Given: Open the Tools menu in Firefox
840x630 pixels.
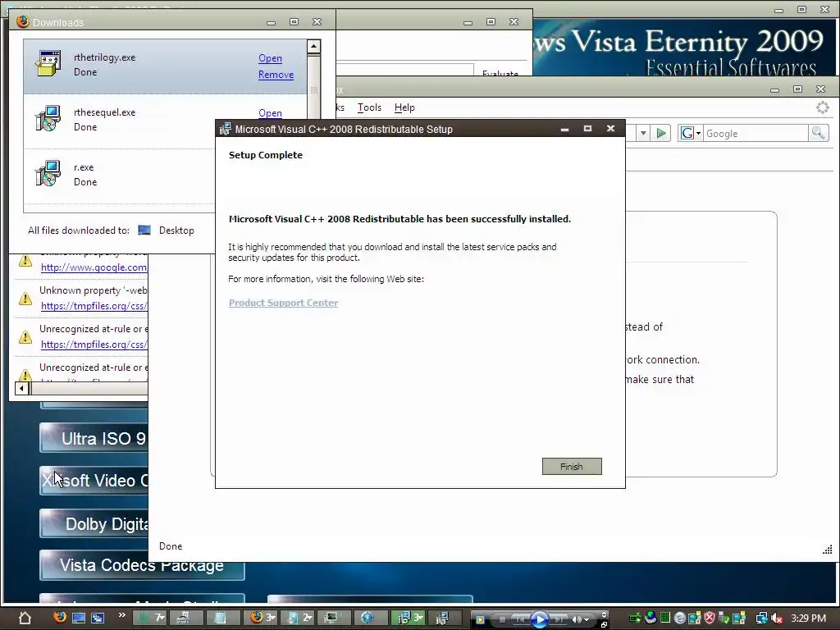Looking at the screenshot, I should (x=369, y=107).
